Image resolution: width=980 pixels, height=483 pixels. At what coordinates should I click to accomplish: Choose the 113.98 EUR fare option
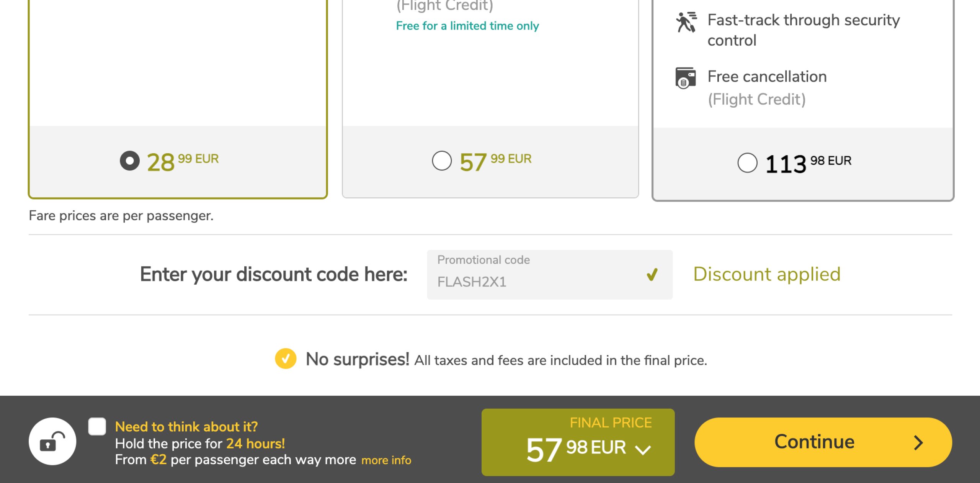tap(747, 163)
